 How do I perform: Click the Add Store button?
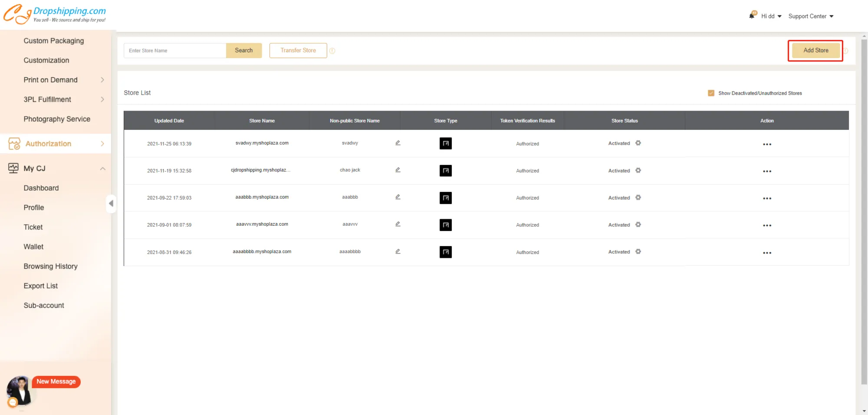tap(815, 50)
